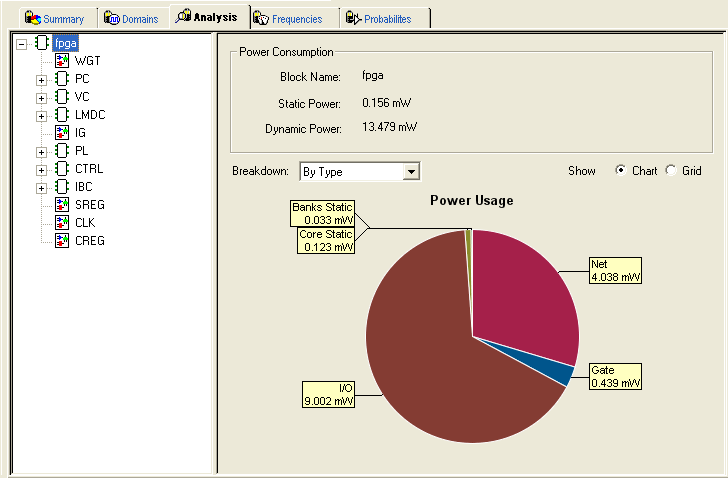Switch to the Summary tab
Image resolution: width=728 pixels, height=478 pixels.
coord(54,18)
